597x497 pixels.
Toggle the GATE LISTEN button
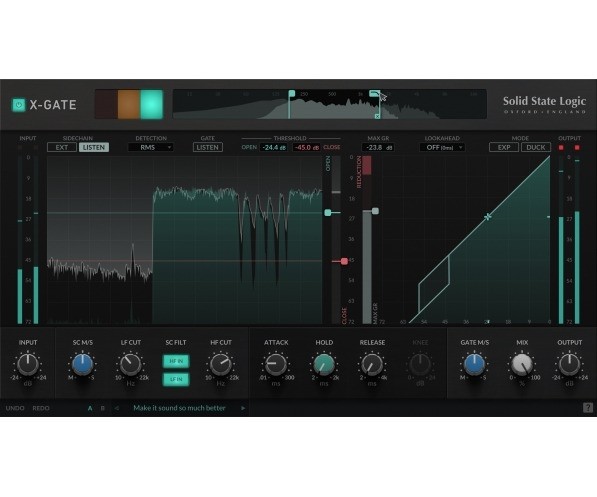click(x=208, y=147)
